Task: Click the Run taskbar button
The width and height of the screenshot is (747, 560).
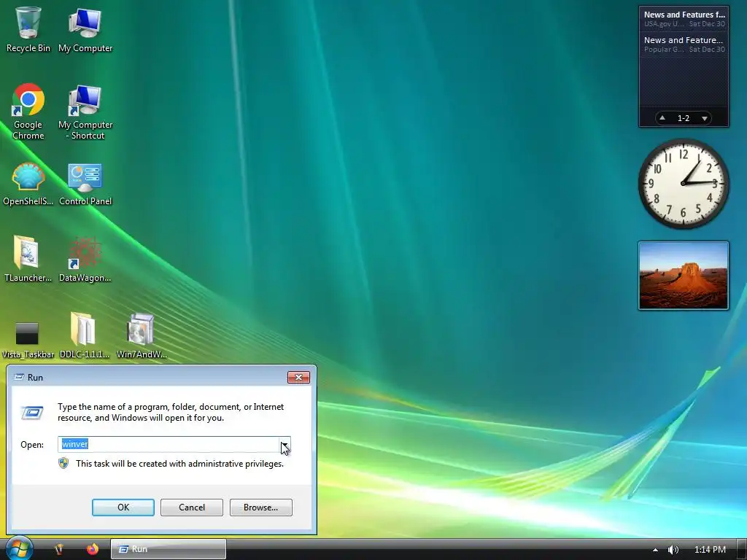Action: click(x=169, y=549)
